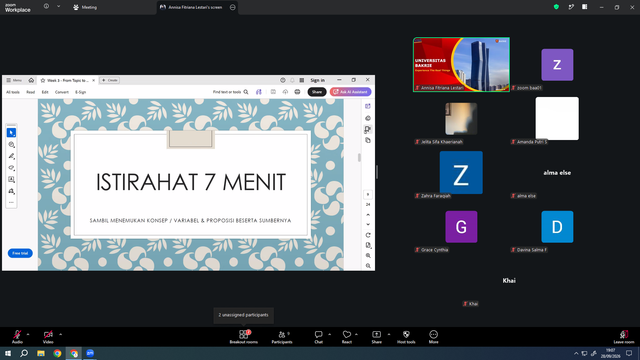Rotate the page view icon
640x360 pixels.
pos(368,235)
